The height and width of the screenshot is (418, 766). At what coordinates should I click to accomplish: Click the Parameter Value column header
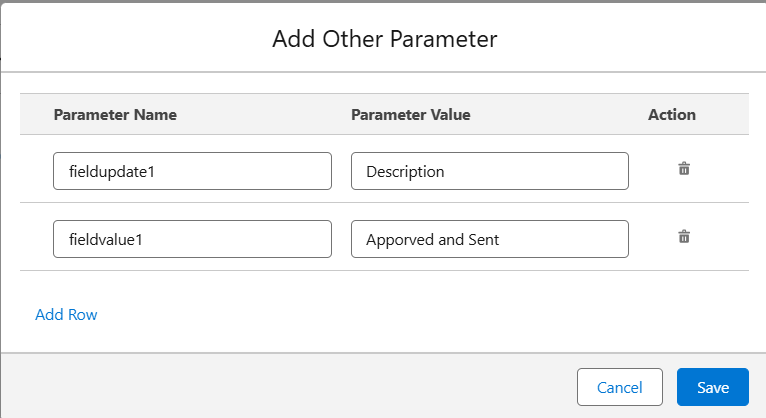coord(411,115)
